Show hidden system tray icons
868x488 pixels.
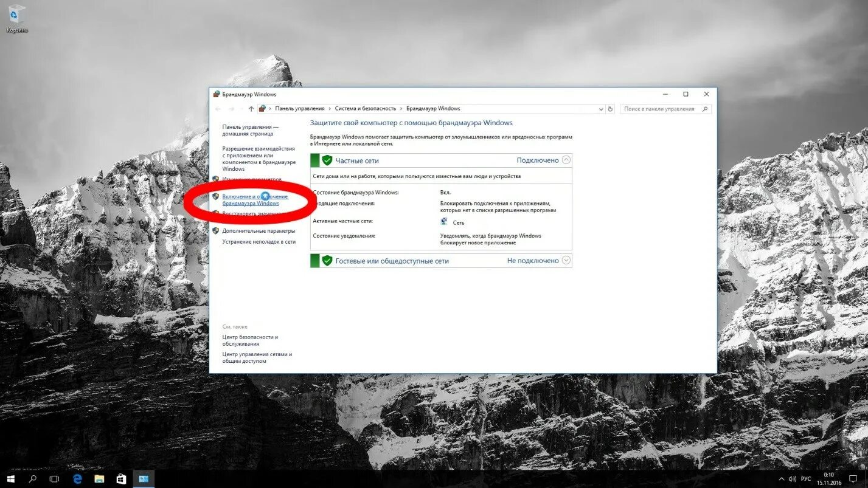tap(782, 479)
